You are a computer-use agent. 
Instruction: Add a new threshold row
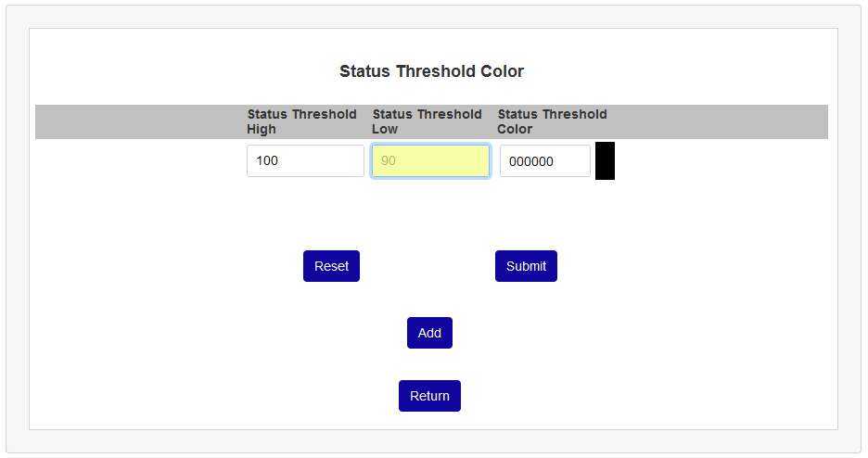(x=429, y=333)
